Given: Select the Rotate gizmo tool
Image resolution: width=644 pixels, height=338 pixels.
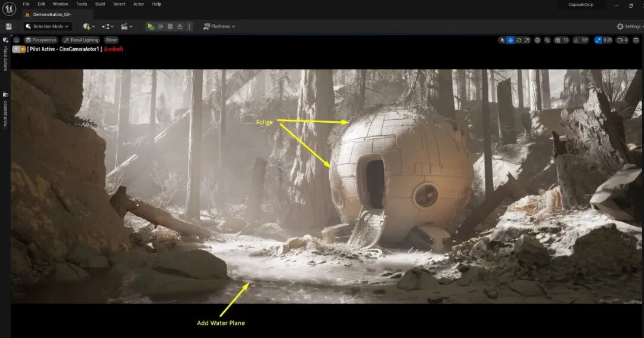Looking at the screenshot, I should point(519,40).
